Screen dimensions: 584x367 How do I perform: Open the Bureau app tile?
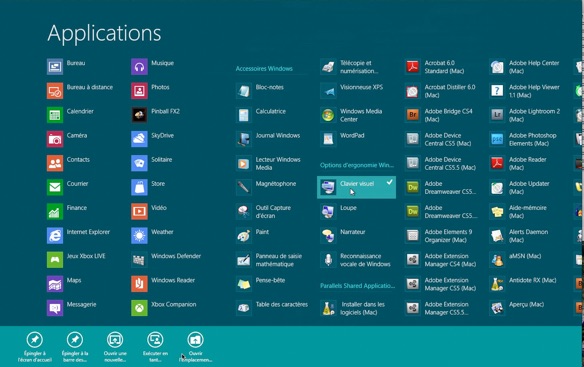pyautogui.click(x=66, y=67)
